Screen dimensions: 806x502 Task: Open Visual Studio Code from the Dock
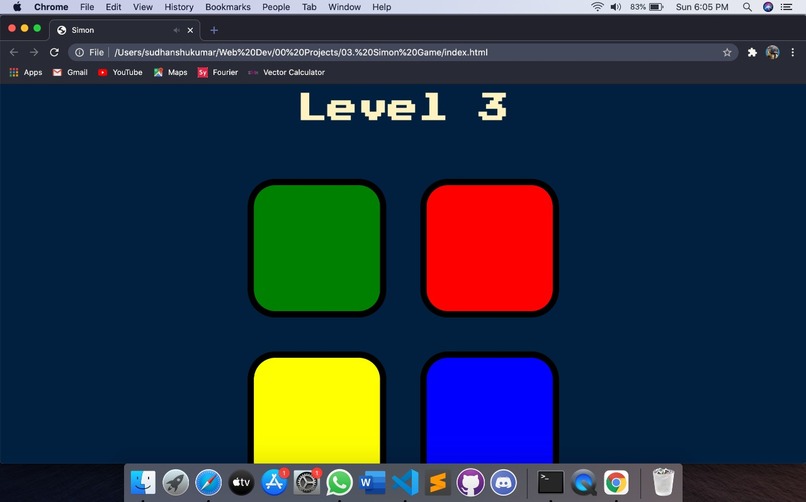click(406, 482)
